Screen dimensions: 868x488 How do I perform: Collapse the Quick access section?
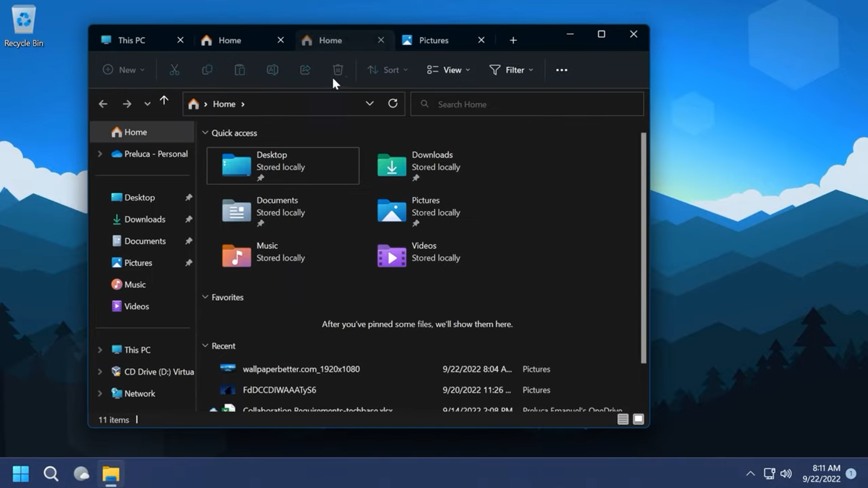tap(205, 133)
